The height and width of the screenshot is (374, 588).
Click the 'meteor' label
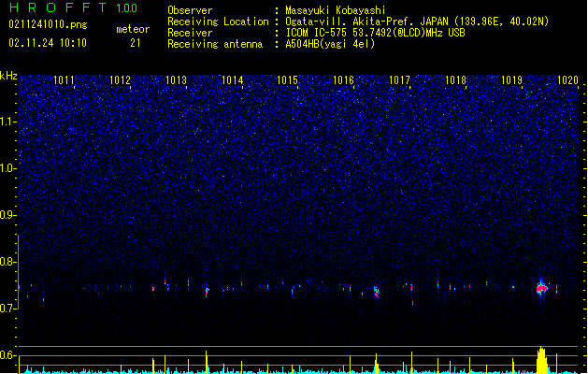point(133,29)
